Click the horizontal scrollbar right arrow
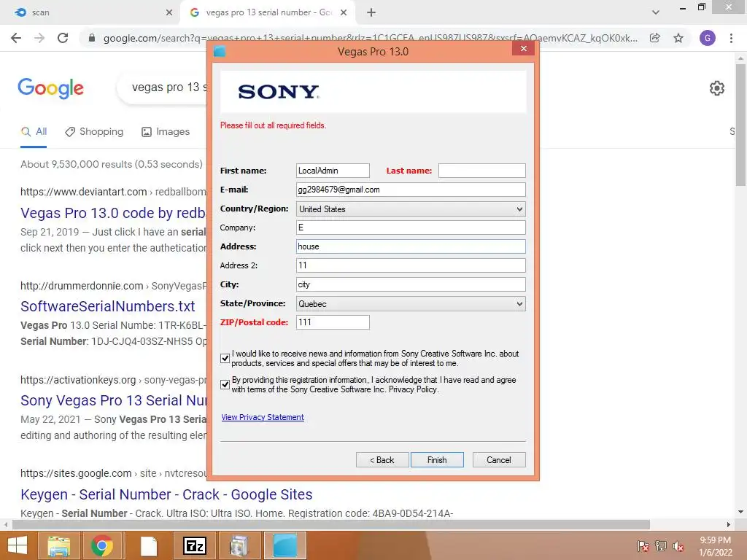The width and height of the screenshot is (747, 560). pos(729,524)
